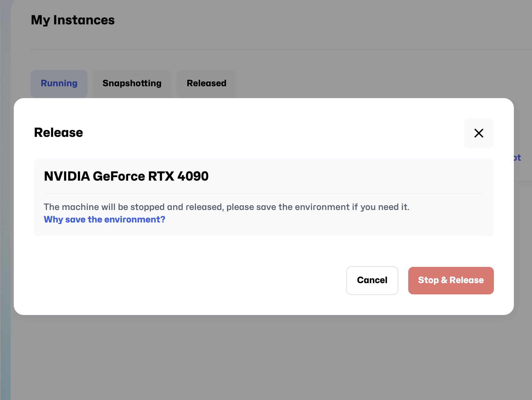Viewport: 532px width, 400px height.
Task: Click the My Instances page heading
Action: [x=73, y=20]
